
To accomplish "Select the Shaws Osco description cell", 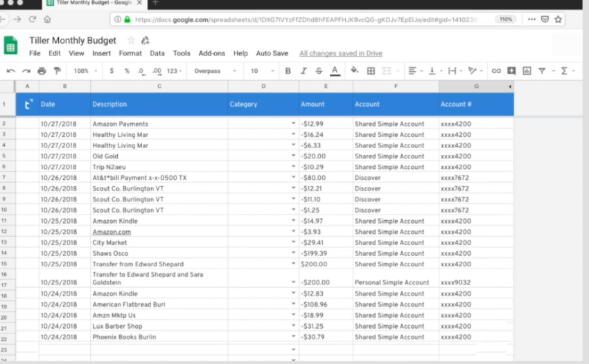I will [159, 253].
